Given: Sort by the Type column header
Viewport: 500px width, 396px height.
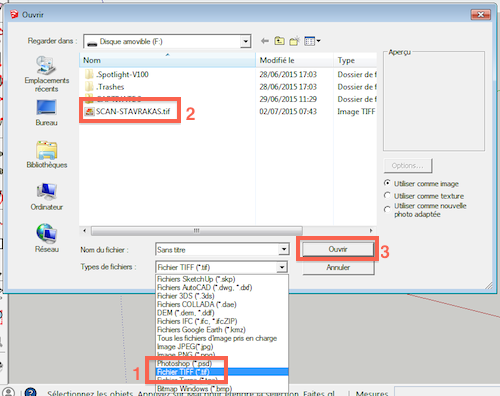Looking at the screenshot, I should click(355, 60).
